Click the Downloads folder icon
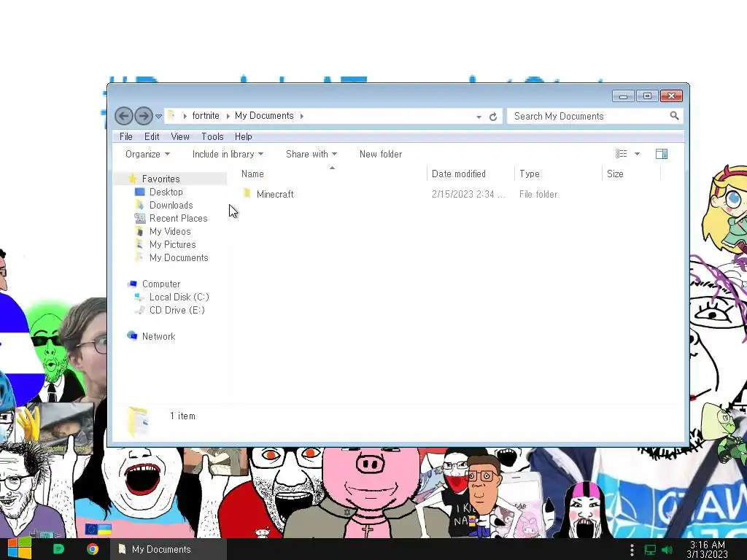 click(x=139, y=205)
